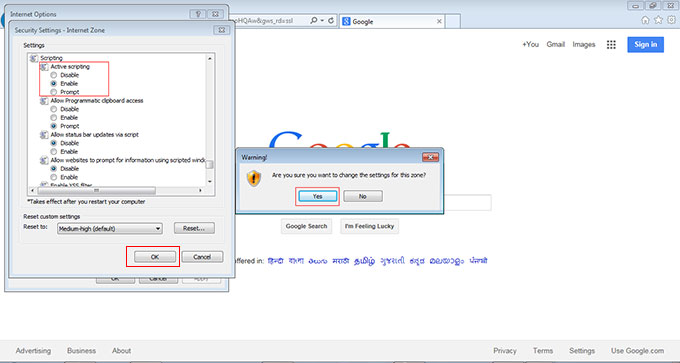Click the browser Home icon
The width and height of the screenshot is (680, 363).
(x=645, y=20)
